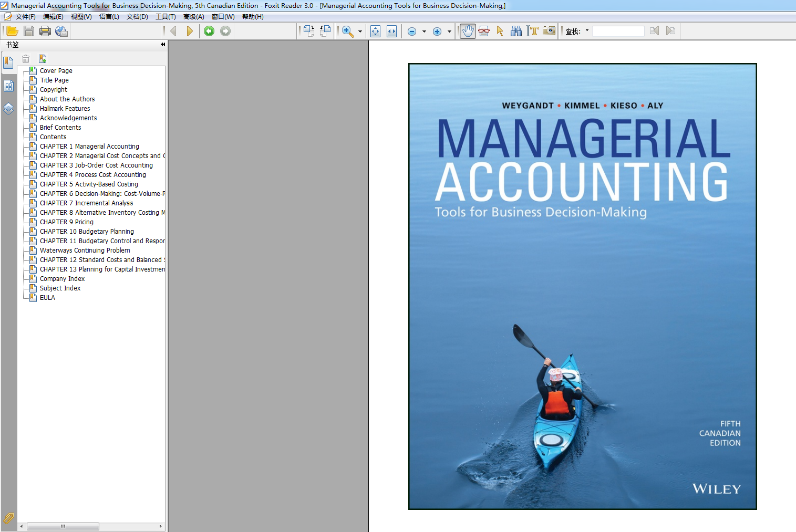
Task: Go to About the Authors bookmark
Action: 67,99
